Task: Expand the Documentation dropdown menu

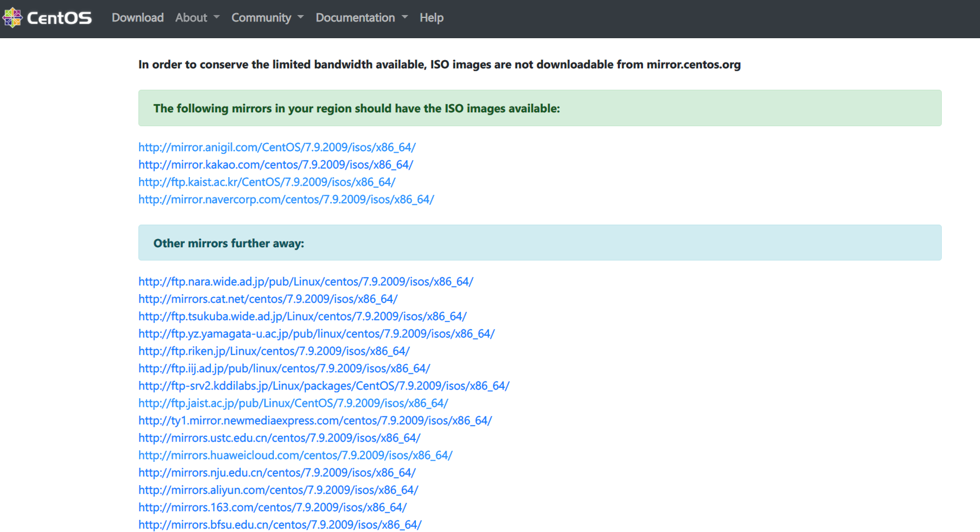Action: 362,18
